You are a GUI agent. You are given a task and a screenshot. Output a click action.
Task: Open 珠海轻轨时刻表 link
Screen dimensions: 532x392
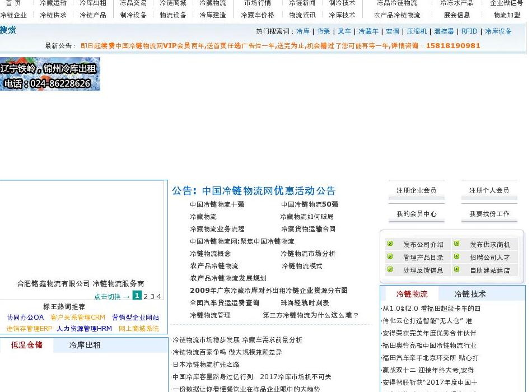point(305,303)
